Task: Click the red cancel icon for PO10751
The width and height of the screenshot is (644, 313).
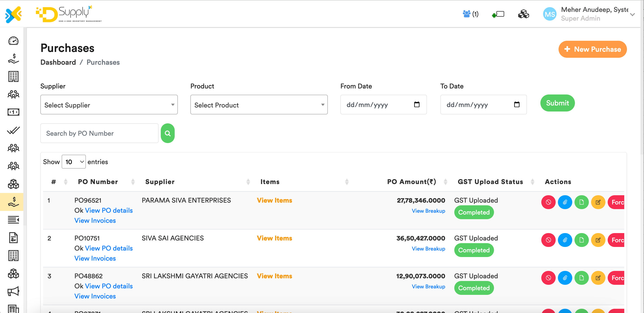Action: (548, 240)
